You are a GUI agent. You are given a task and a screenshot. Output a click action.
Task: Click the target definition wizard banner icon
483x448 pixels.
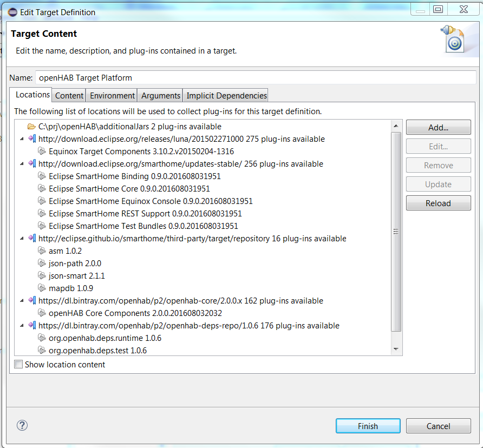pos(453,39)
